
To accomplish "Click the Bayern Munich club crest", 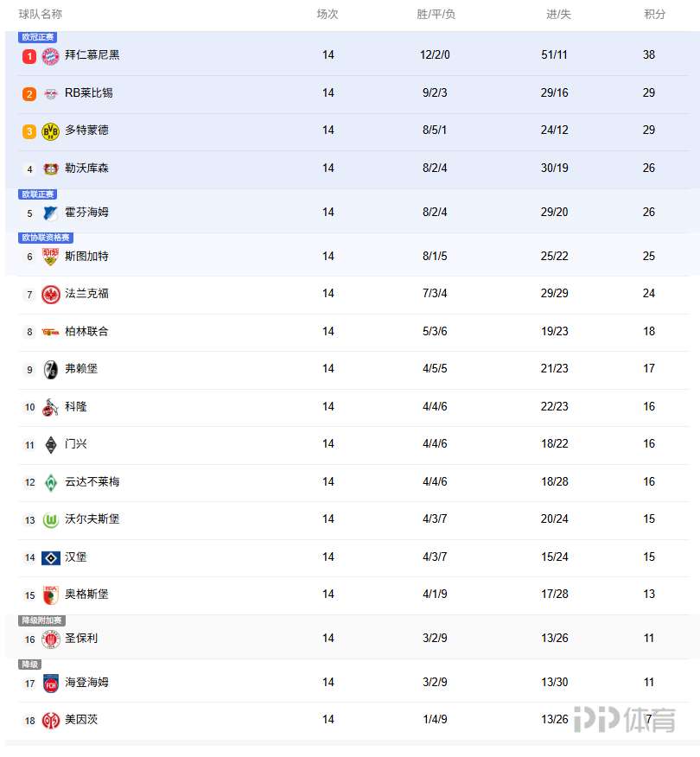I will (50, 56).
